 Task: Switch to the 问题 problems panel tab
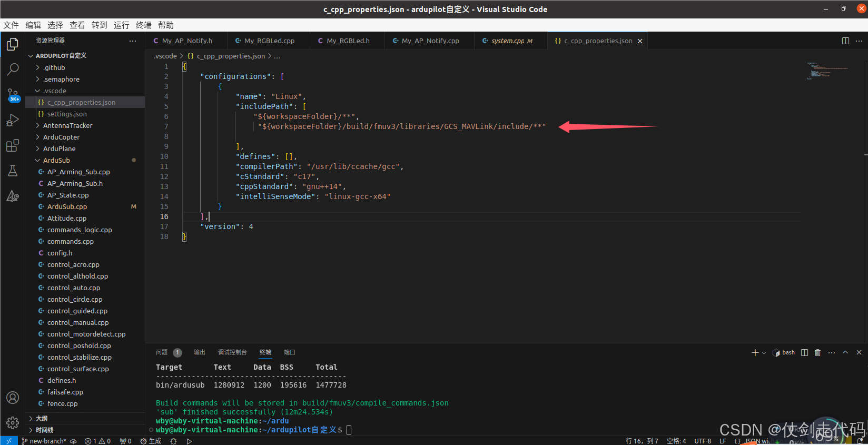click(169, 352)
